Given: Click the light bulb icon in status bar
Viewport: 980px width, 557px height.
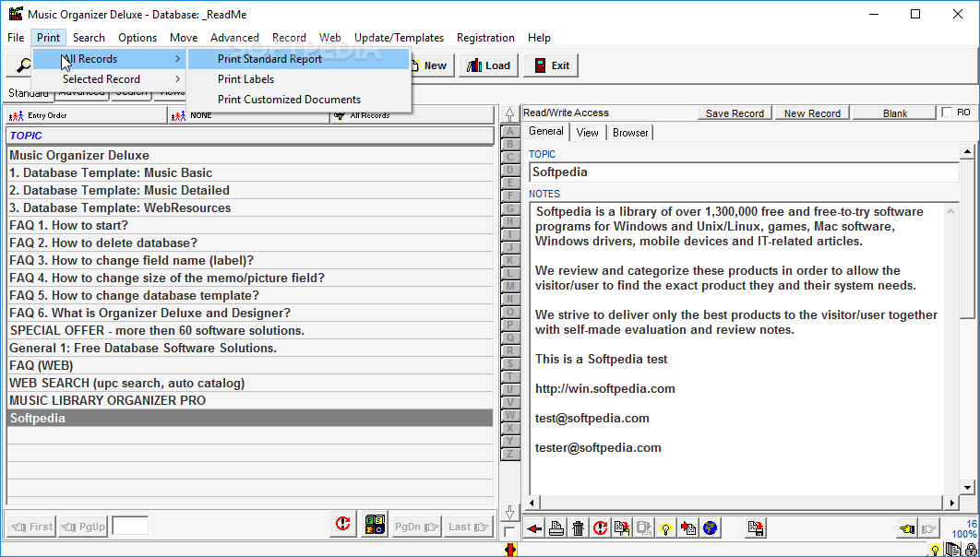Looking at the screenshot, I should pos(936,551).
